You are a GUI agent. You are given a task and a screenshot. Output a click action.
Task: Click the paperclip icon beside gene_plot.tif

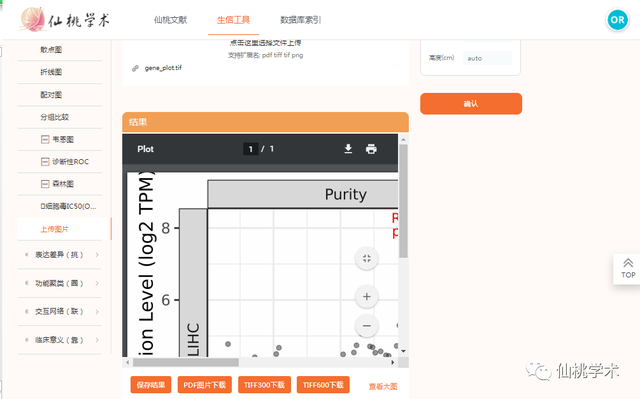135,68
